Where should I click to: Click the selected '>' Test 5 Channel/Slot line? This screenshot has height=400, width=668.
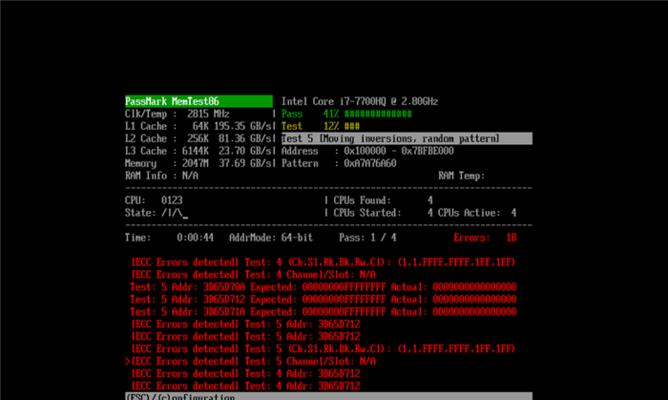coord(251,361)
